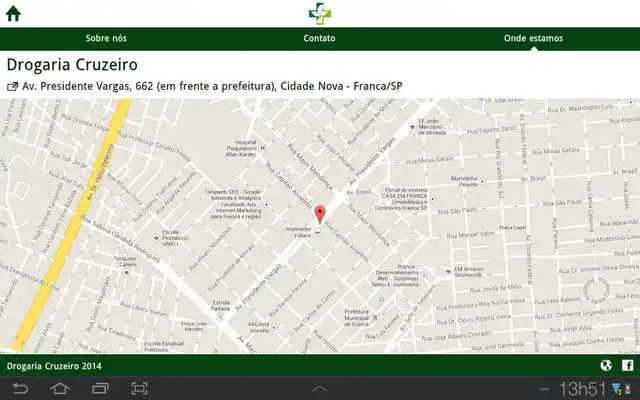Screen dimensions: 640x400
Task: Tap the Imperador Palace map label
Action: pos(298,232)
